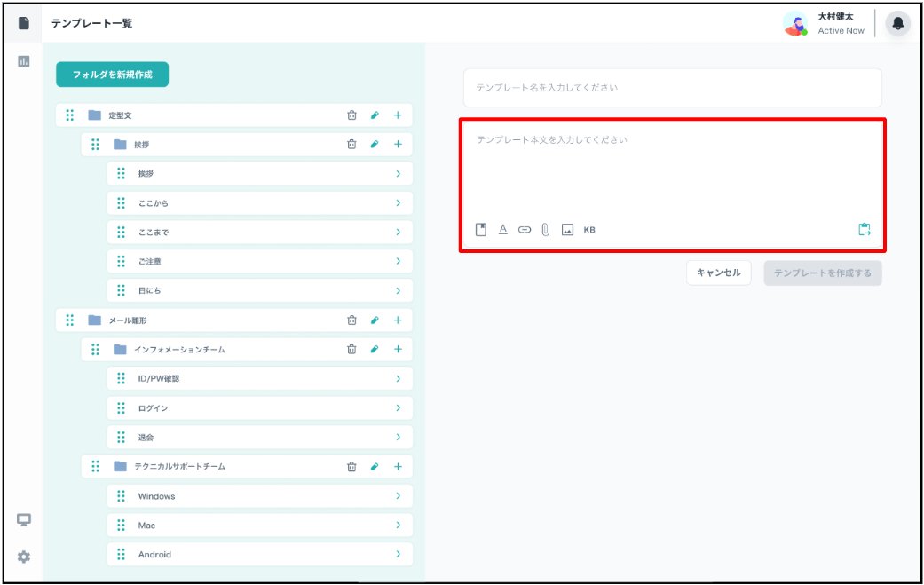Click the KB icon in editor toolbar
The height and width of the screenshot is (585, 924).
(x=589, y=230)
